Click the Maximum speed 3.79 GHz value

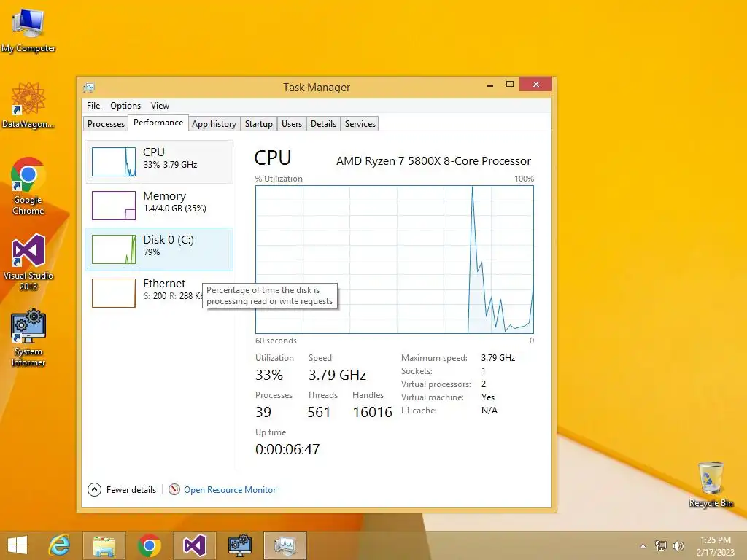point(498,357)
